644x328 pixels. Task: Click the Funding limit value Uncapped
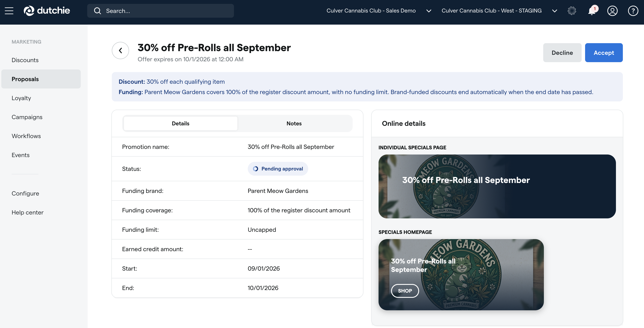pyautogui.click(x=262, y=230)
